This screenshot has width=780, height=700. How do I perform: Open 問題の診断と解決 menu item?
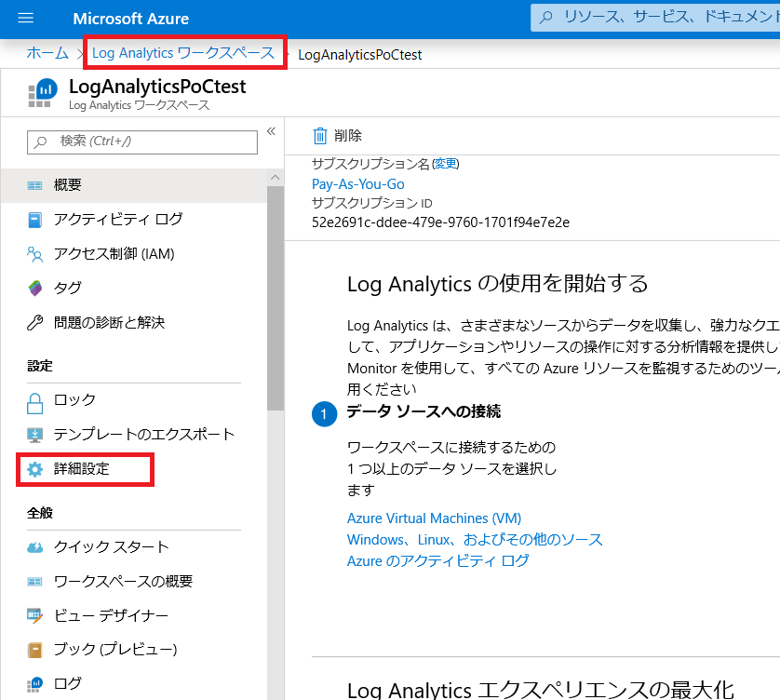pyautogui.click(x=134, y=323)
